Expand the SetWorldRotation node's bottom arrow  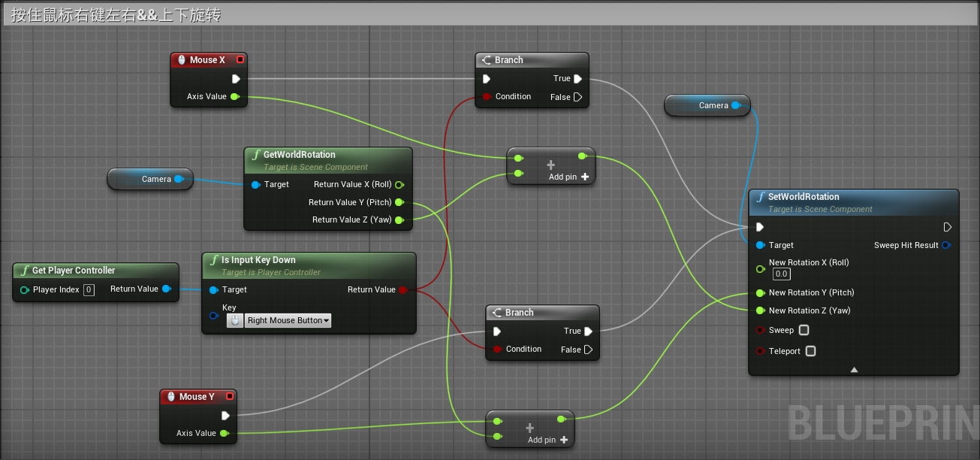click(854, 369)
